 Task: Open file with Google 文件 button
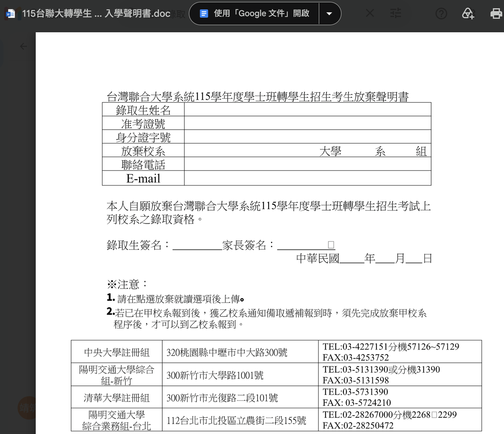coord(254,13)
